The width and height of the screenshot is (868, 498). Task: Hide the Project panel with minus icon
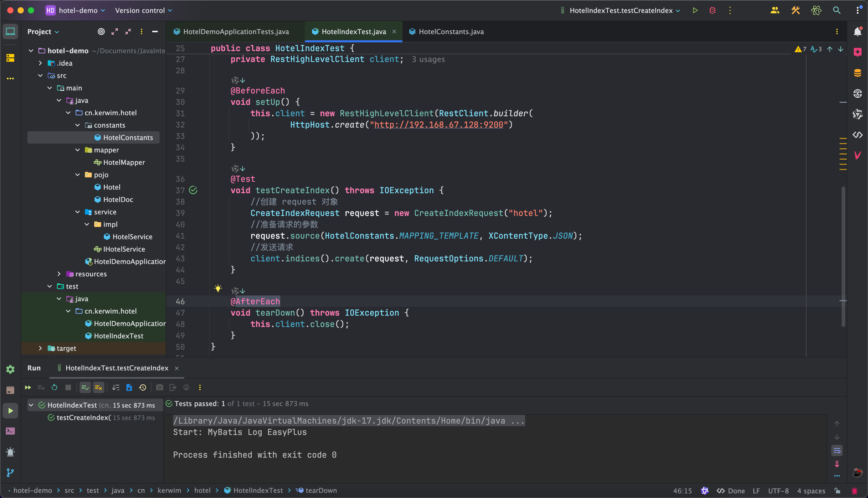(x=155, y=32)
